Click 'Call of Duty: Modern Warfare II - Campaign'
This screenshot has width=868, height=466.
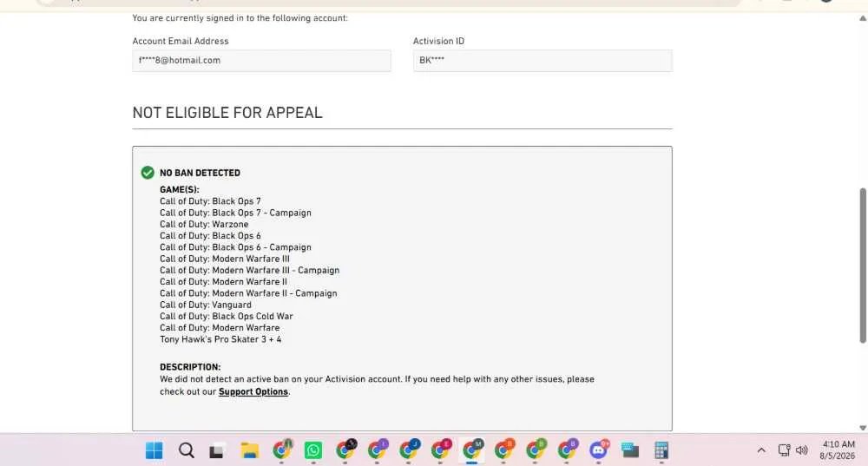point(248,293)
